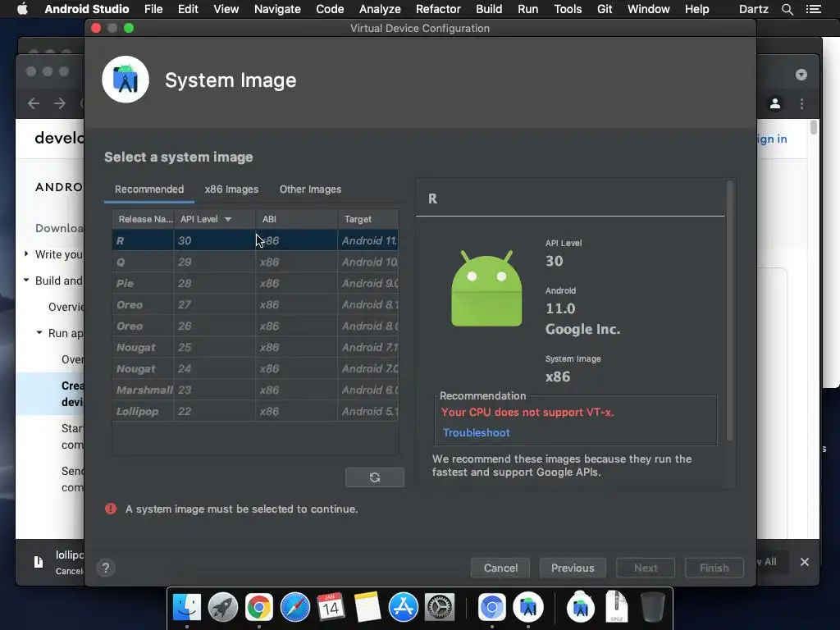Image resolution: width=840 pixels, height=630 pixels.
Task: Click the ABI column header
Action: [x=296, y=219]
